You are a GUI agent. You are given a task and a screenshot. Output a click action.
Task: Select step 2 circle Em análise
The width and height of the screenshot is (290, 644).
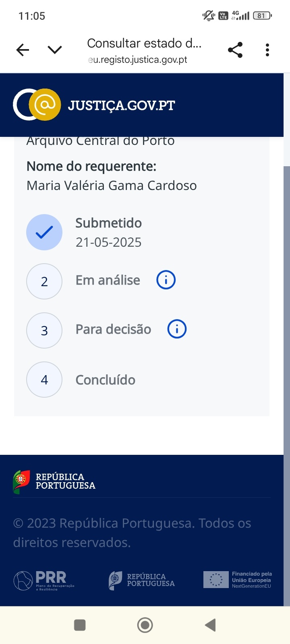[x=44, y=281]
